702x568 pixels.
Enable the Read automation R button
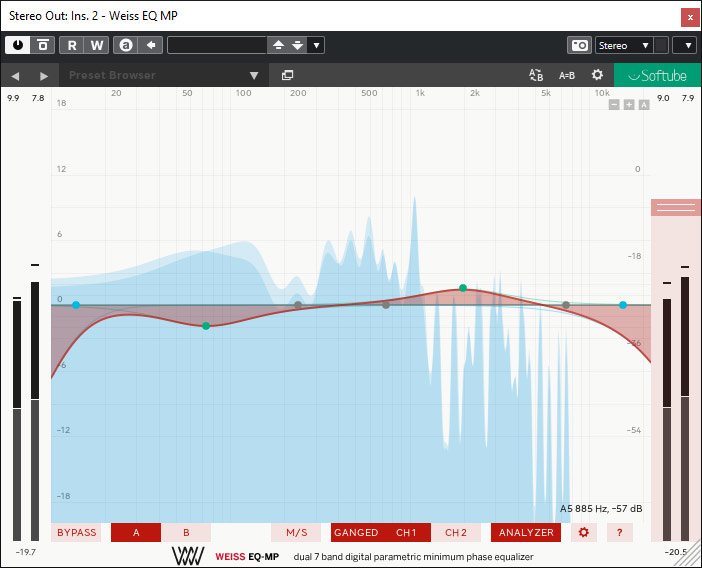(x=72, y=45)
